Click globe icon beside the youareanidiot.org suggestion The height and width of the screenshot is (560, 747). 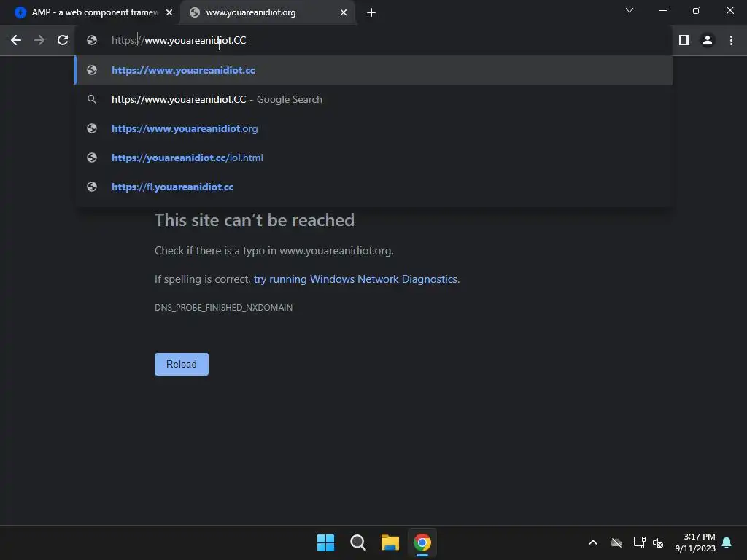(92, 128)
